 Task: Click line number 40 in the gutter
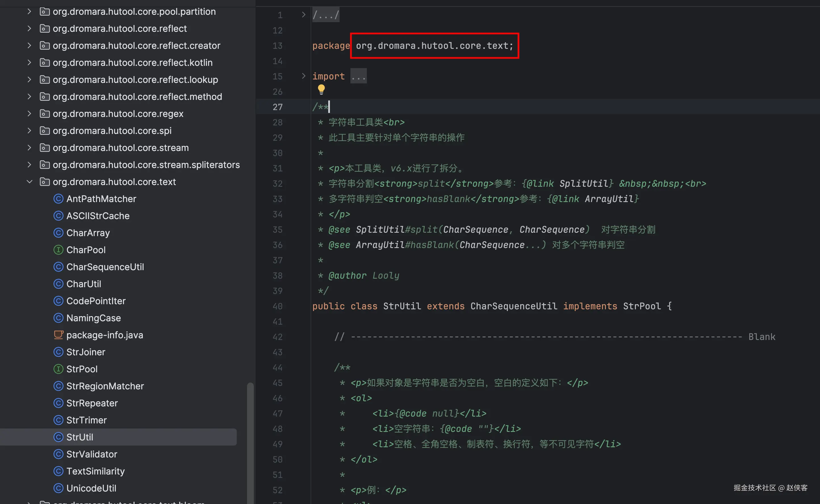(277, 306)
